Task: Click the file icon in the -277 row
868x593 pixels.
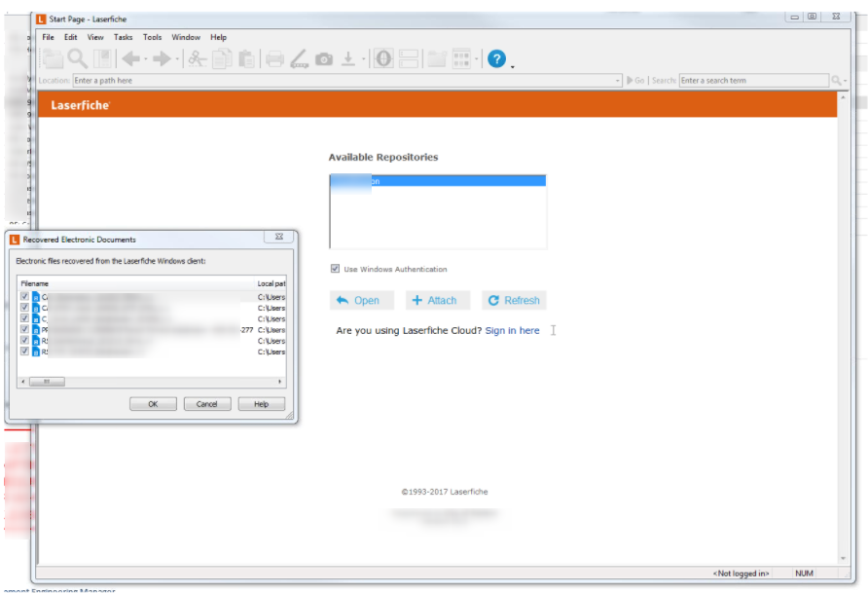Action: click(x=36, y=330)
